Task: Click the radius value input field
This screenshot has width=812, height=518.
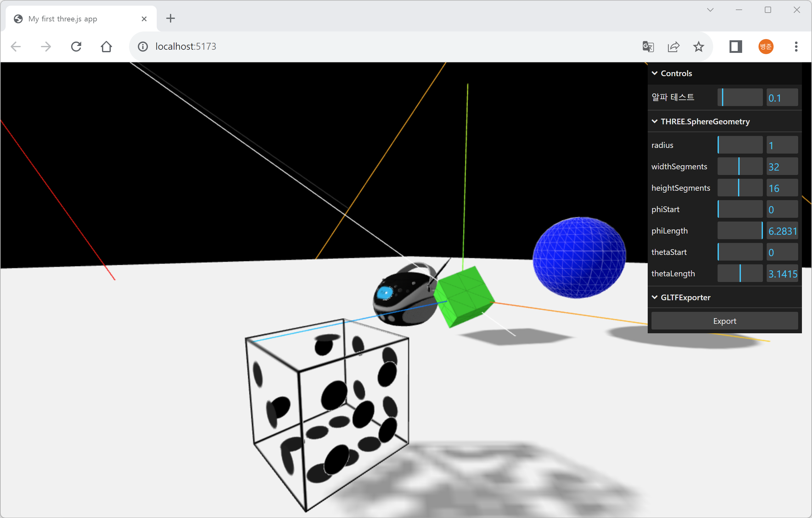Action: pos(782,145)
